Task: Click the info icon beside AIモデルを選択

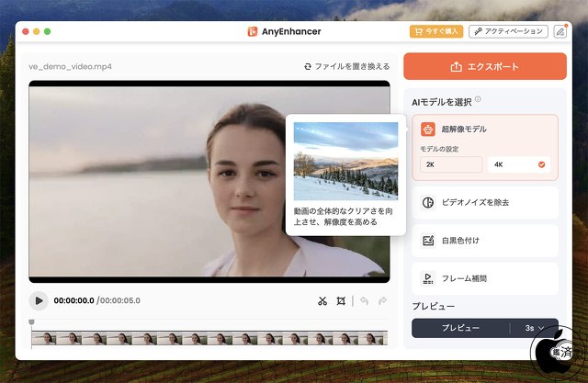Action: [478, 99]
